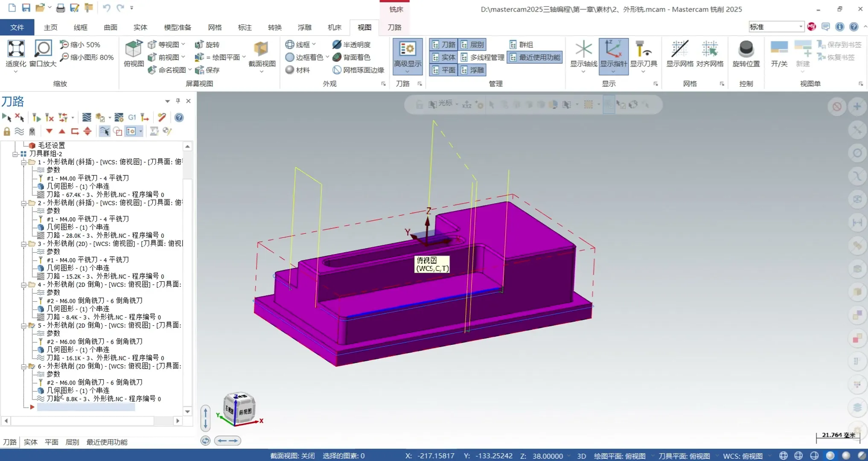868x461 pixels.
Task: Switch to the 曲面 ribbon tab
Action: click(x=110, y=27)
